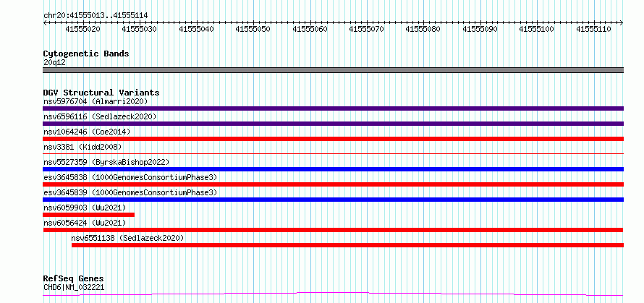Image resolution: width=644 pixels, height=303 pixels.
Task: Open variant label esv3645839 (1000GenomesConsortiumPhase3)
Action: pyautogui.click(x=130, y=192)
